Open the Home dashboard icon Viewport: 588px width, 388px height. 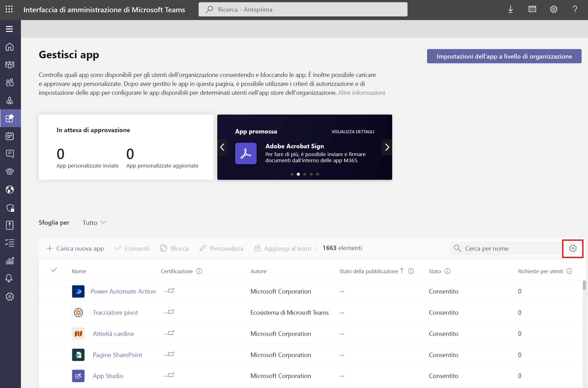coord(10,47)
